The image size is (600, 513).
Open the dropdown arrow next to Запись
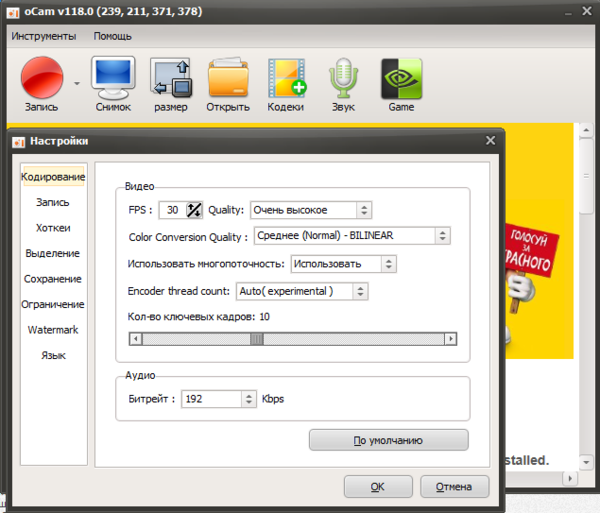pyautogui.click(x=77, y=83)
